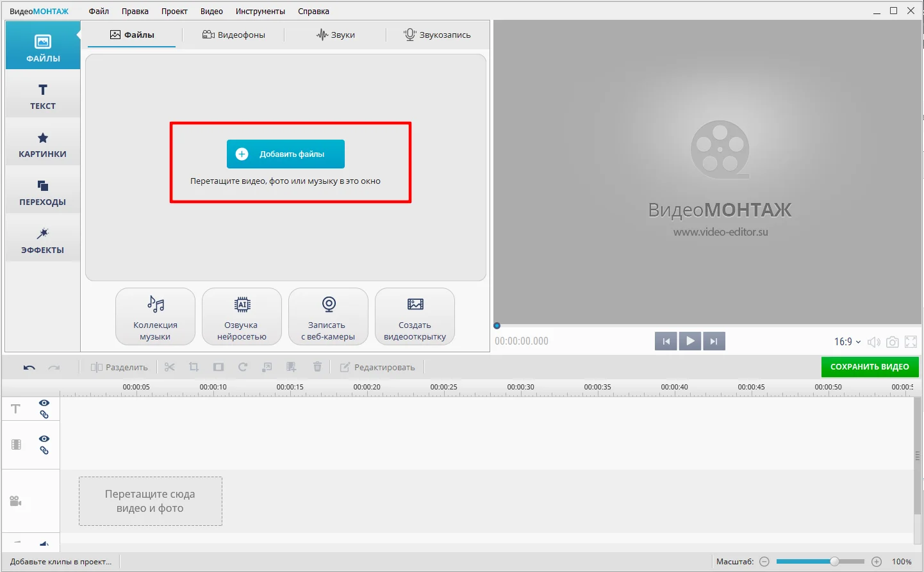Click the Масштаб zoom slider handle
The height and width of the screenshot is (572, 924).
click(x=834, y=562)
